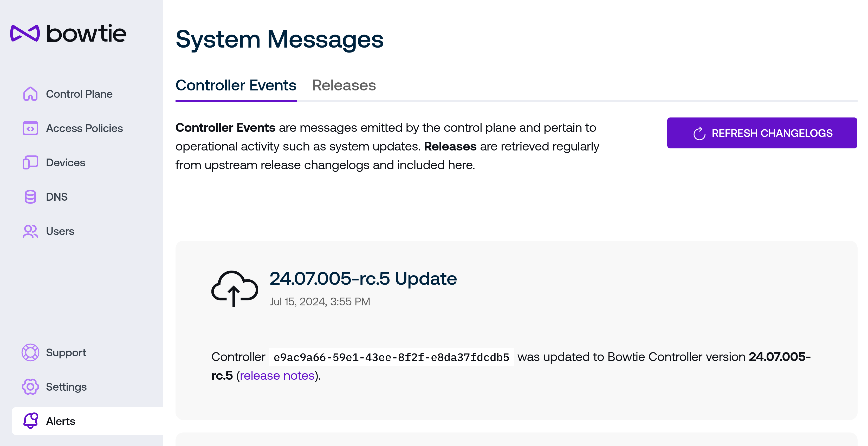Click the 24.07.005-rc.5 Update heading
This screenshot has height=446, width=868.
(363, 279)
